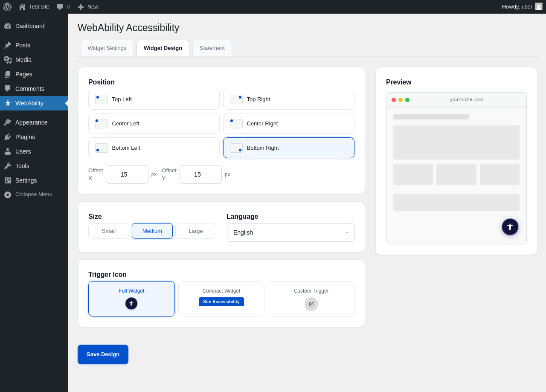Click the WordPress logo icon

click(x=7, y=7)
